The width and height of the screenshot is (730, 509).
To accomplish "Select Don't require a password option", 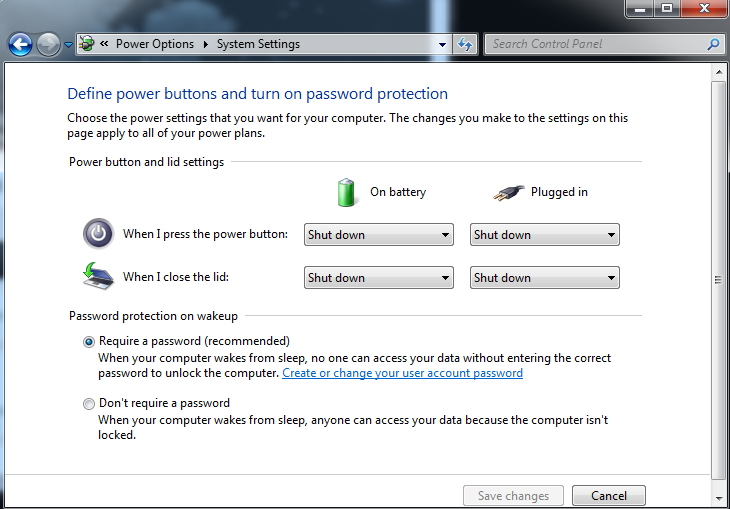I will (88, 404).
